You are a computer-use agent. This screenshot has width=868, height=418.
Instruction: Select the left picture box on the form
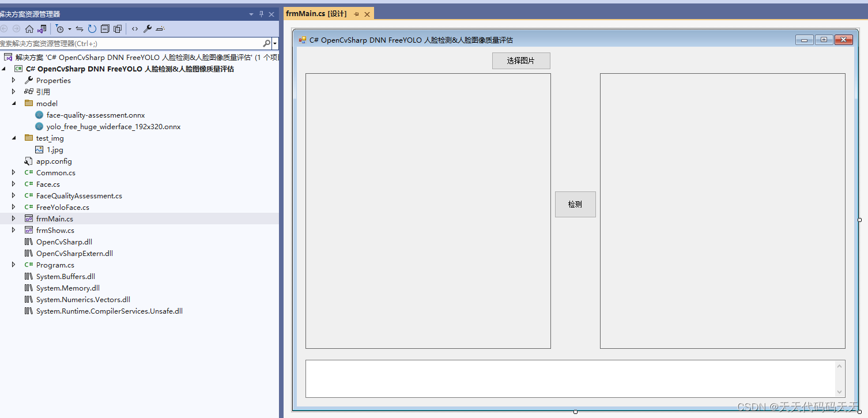pyautogui.click(x=428, y=211)
